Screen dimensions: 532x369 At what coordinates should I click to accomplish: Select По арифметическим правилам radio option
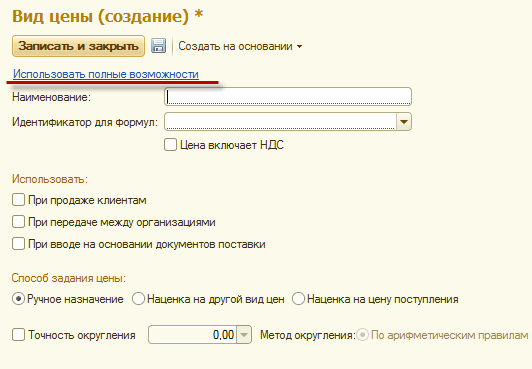[362, 335]
